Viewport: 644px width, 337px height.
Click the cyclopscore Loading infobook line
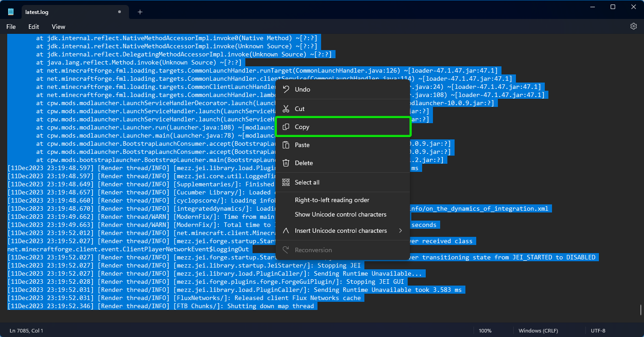[142, 200]
